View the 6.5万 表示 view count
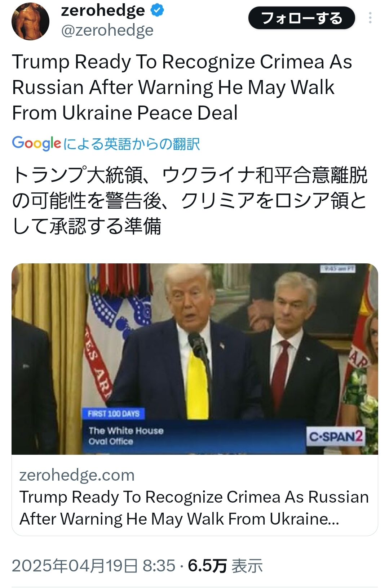 tap(225, 566)
